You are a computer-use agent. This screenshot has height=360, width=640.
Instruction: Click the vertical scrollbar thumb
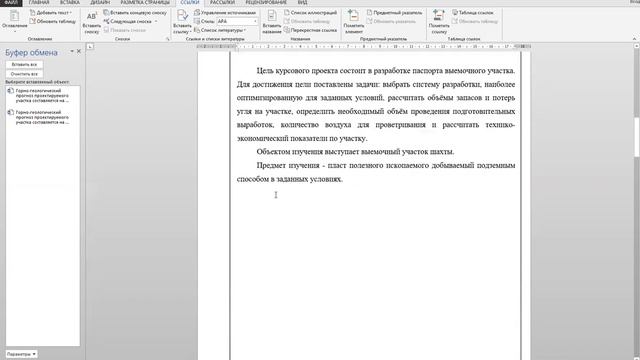[637, 137]
